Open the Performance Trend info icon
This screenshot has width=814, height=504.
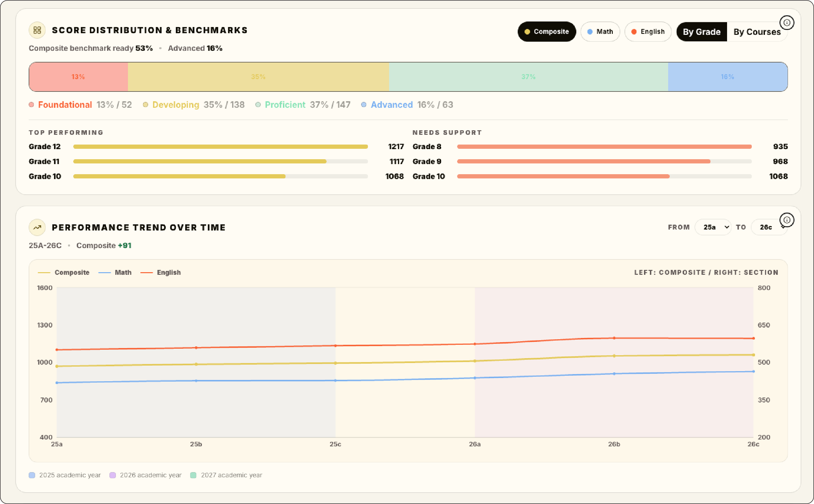(x=787, y=220)
